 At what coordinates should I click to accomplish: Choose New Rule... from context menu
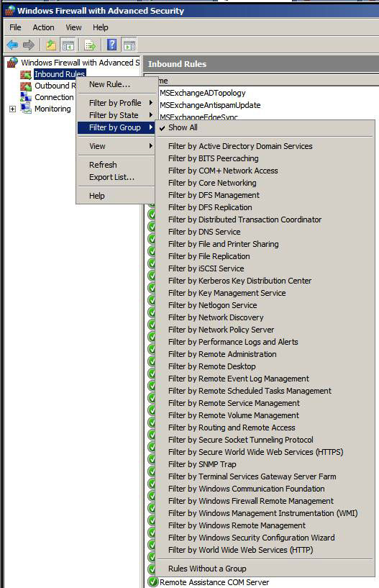click(117, 84)
